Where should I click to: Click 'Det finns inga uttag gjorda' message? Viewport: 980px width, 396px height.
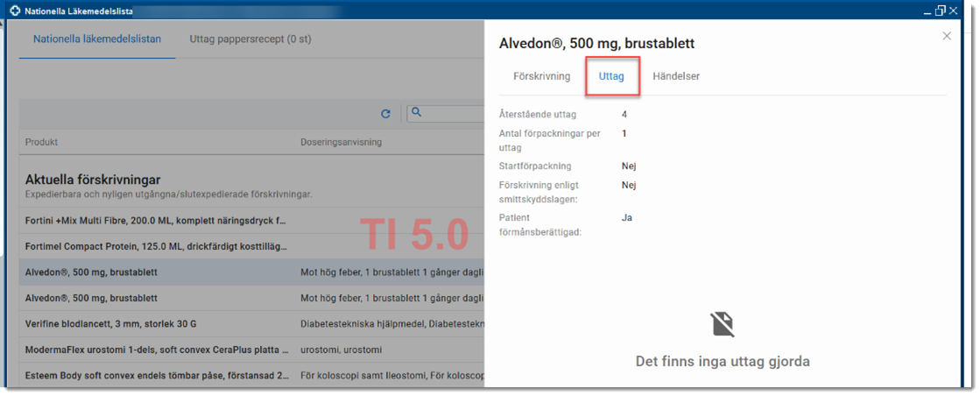(x=723, y=361)
